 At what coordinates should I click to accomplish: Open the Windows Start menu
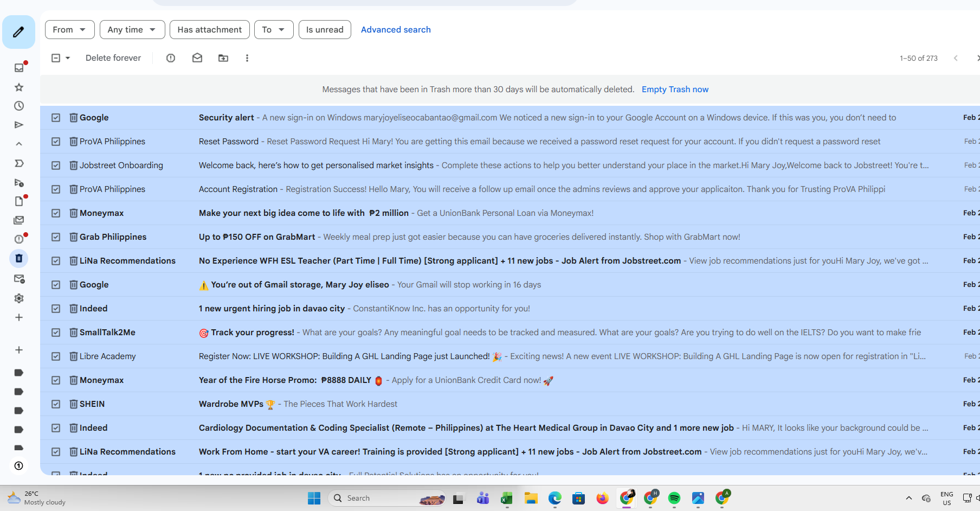(x=314, y=499)
